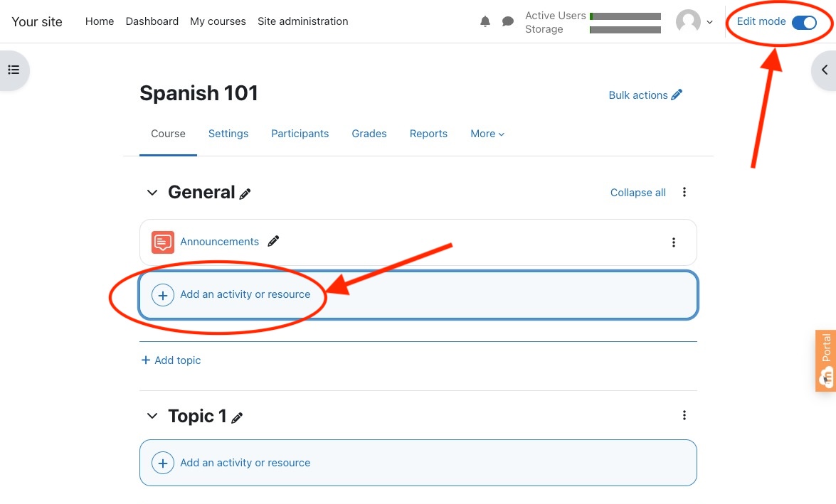Click pencil icon next to Topic 1
Screen dimensions: 836x504
click(x=237, y=417)
